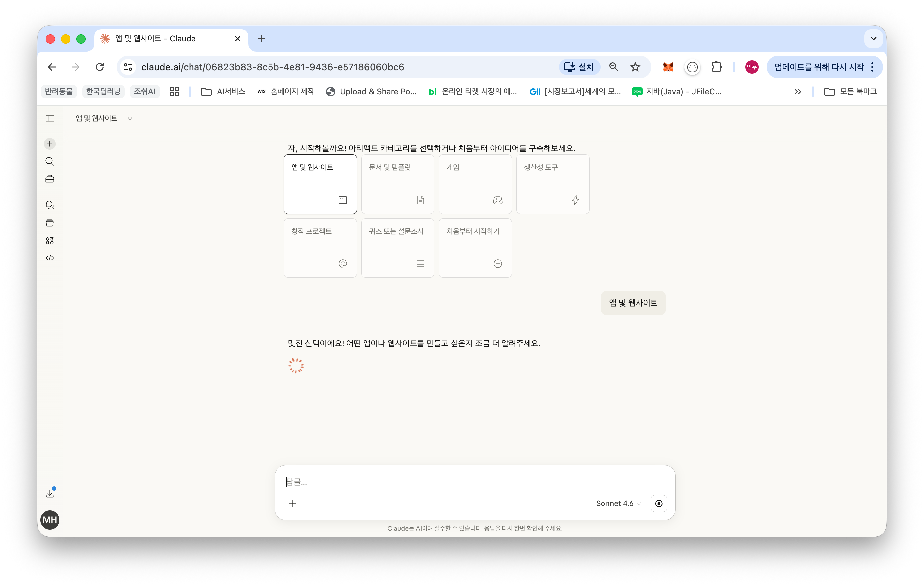Click the 업데이트를 위해 다시 시작 button

pos(818,67)
